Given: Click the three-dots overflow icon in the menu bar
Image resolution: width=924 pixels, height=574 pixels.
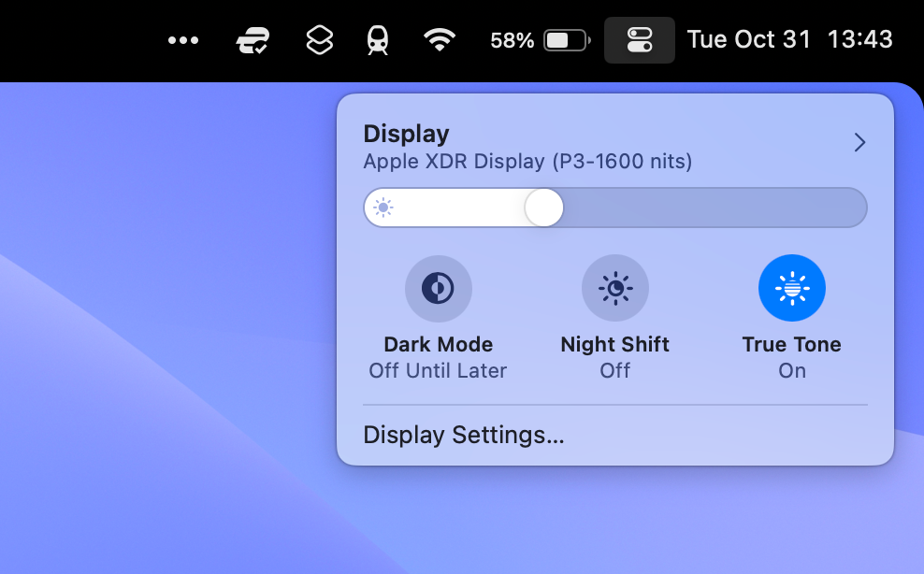Looking at the screenshot, I should pos(183,40).
